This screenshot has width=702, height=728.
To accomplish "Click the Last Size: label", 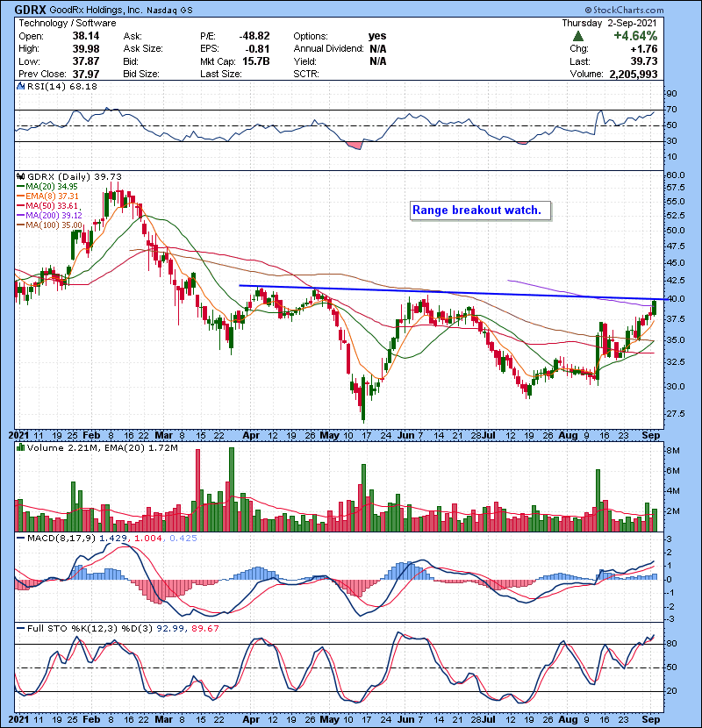I will [x=220, y=74].
